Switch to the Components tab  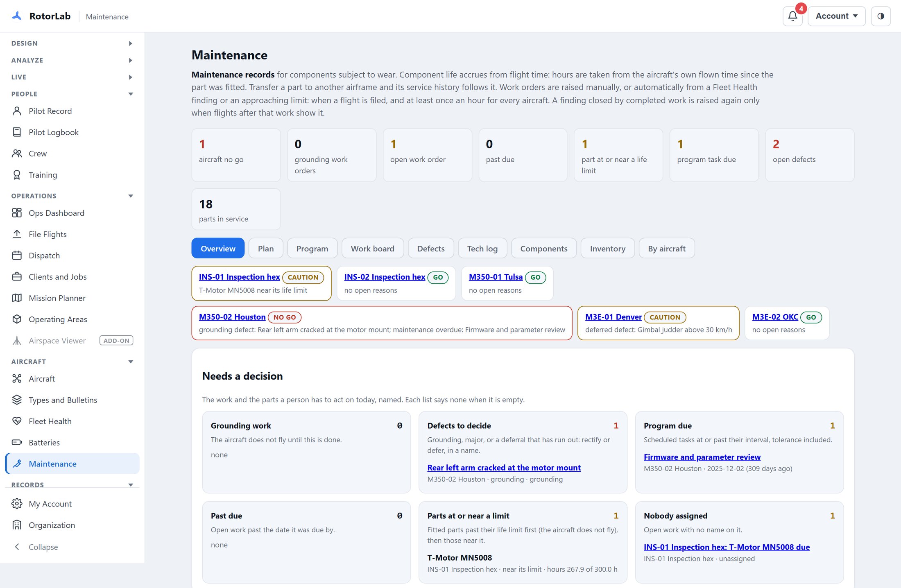coord(544,248)
